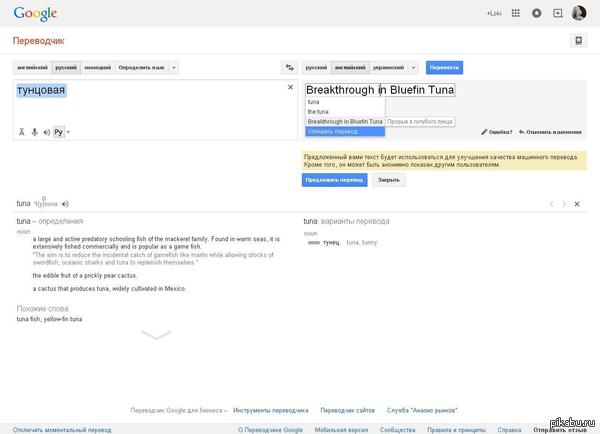The image size is (600, 434).
Task: Listen to the 'tuna' dictionary pronunciation
Action: (65, 204)
